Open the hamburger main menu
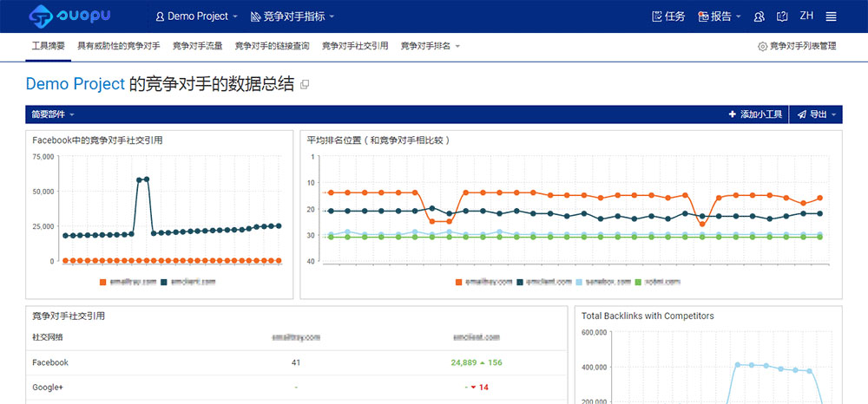This screenshot has height=404, width=868. pyautogui.click(x=831, y=16)
